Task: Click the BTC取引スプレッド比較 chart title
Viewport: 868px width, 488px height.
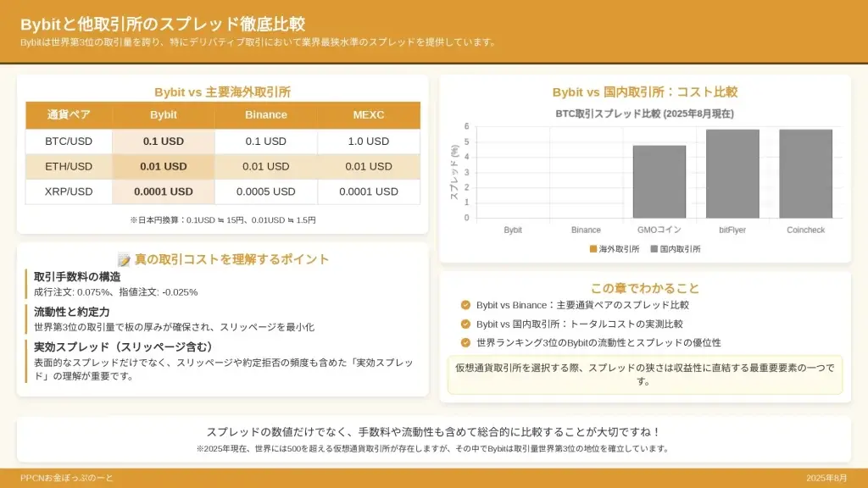Action: pyautogui.click(x=644, y=114)
